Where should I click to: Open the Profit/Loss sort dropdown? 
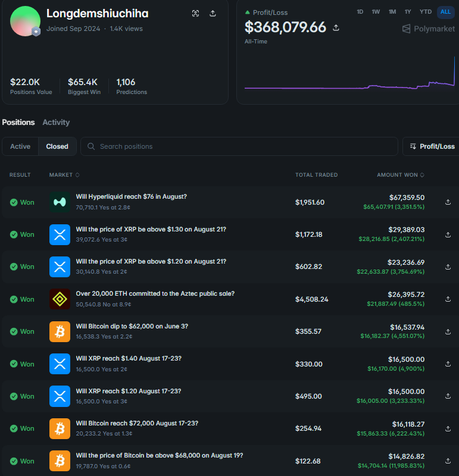pyautogui.click(x=432, y=146)
